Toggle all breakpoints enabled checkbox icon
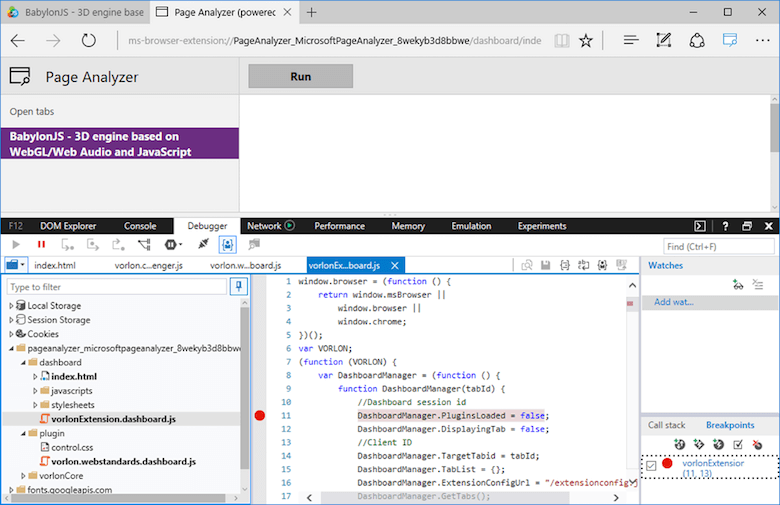 [x=738, y=444]
